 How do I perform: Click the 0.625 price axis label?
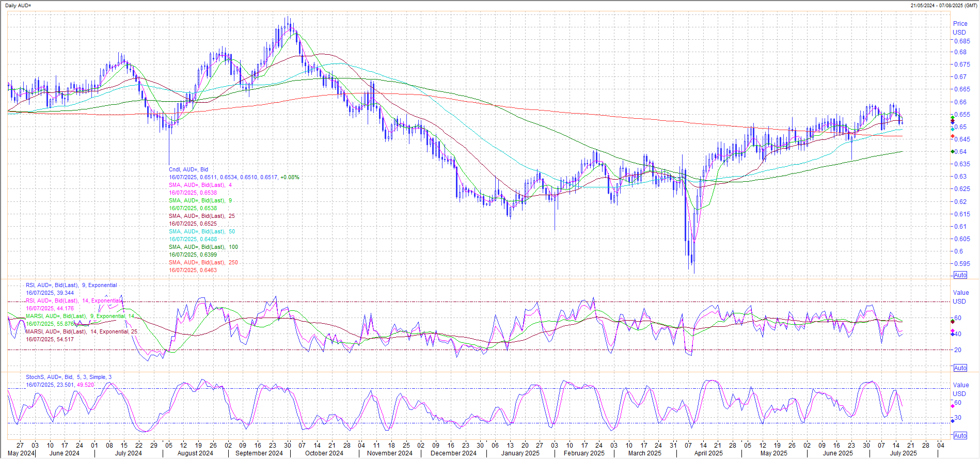961,189
